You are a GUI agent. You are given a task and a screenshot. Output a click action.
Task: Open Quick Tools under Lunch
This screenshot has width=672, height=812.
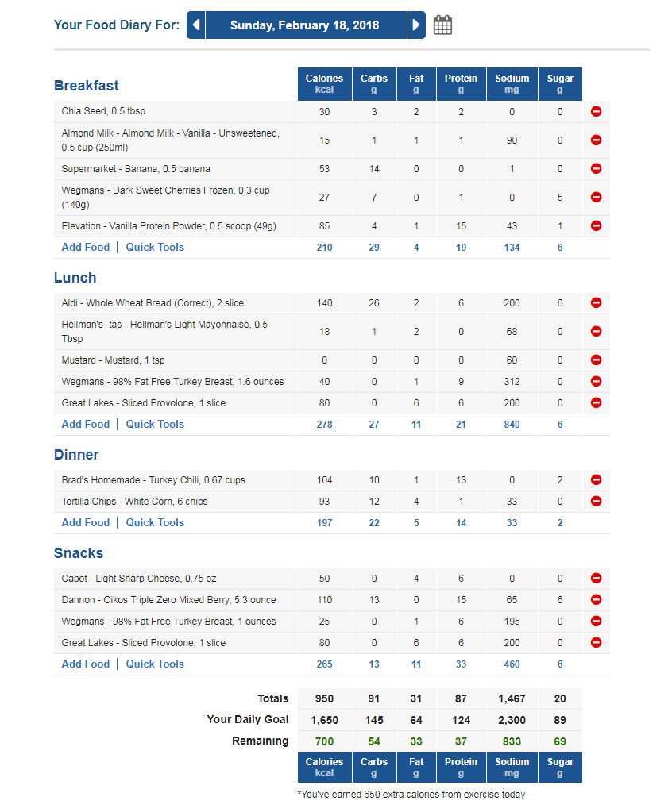pyautogui.click(x=155, y=424)
